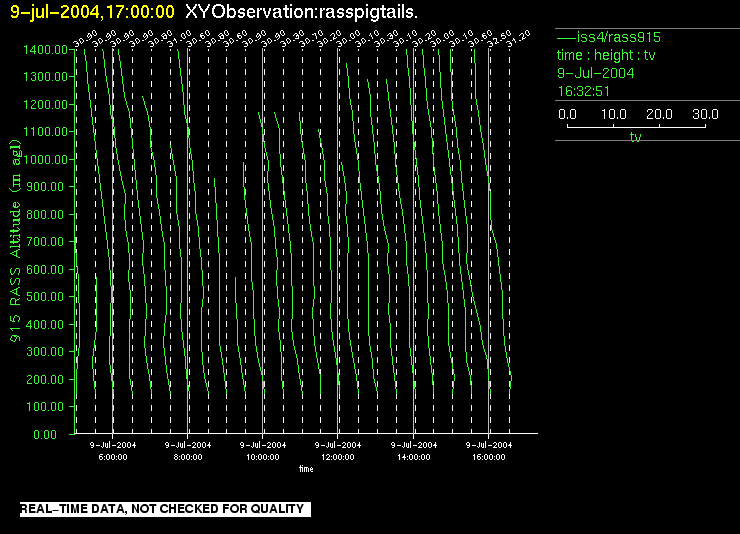740x534 pixels.
Task: Click the '915 RASS Altitude' y-axis title
Action: point(15,270)
